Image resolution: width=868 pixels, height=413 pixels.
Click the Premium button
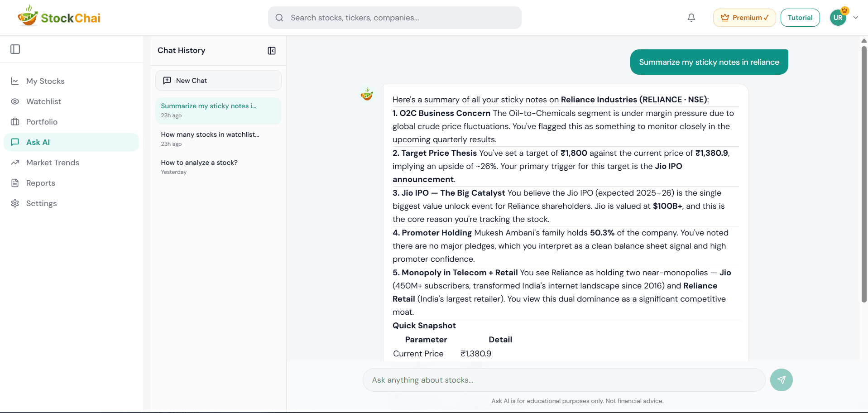744,17
